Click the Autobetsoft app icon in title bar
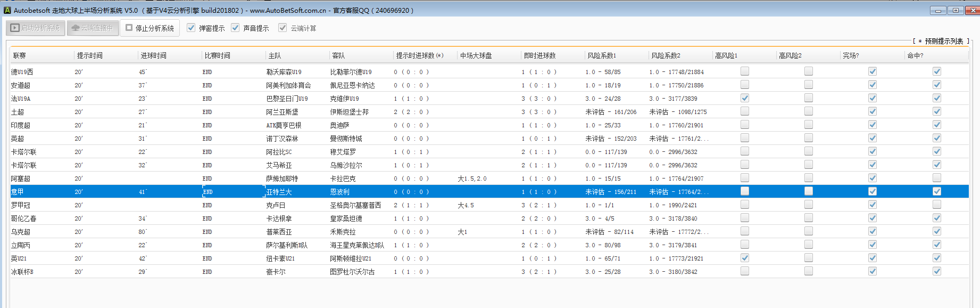The image size is (980, 308). coord(7,10)
